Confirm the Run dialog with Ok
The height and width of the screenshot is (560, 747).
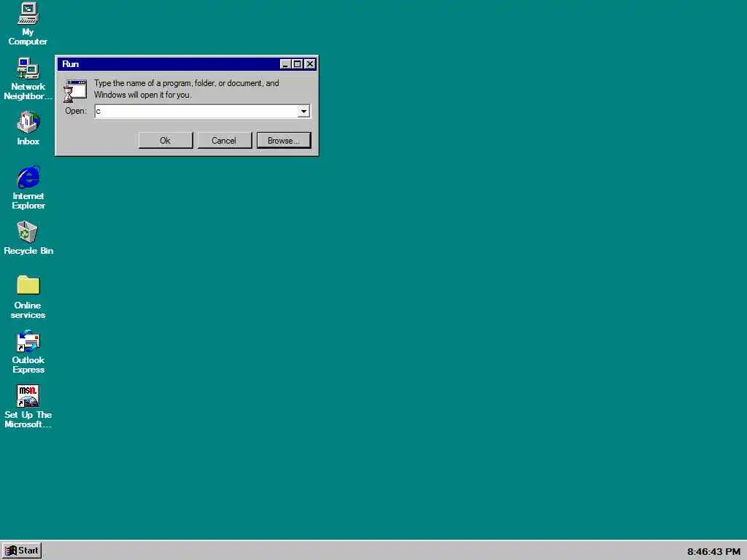pos(166,141)
